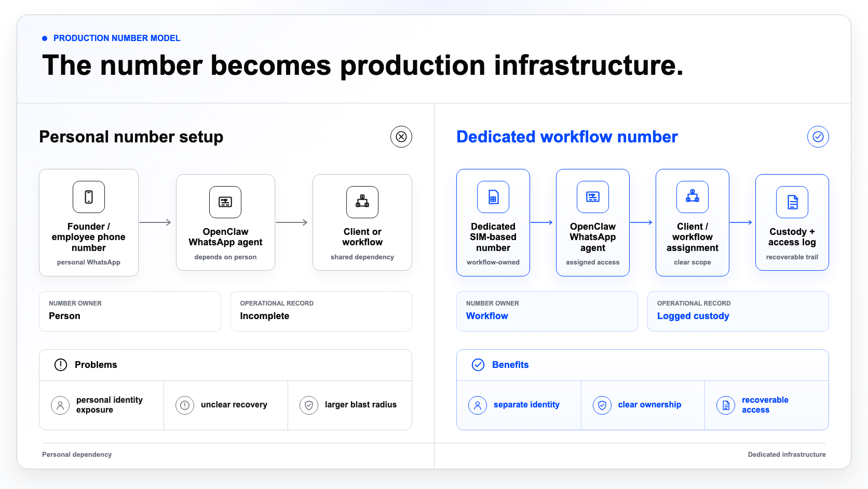Click the Custody + access log document icon
Image resolution: width=868 pixels, height=489 pixels.
tap(792, 202)
